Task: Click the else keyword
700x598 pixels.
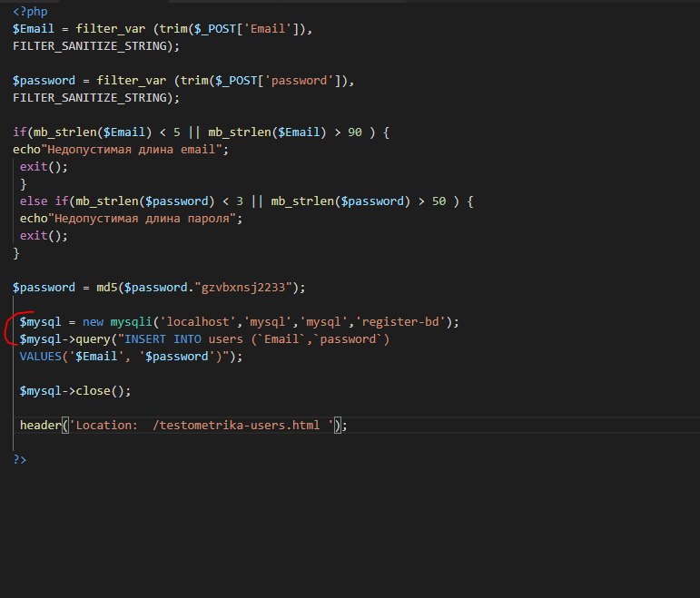Action: coord(34,201)
